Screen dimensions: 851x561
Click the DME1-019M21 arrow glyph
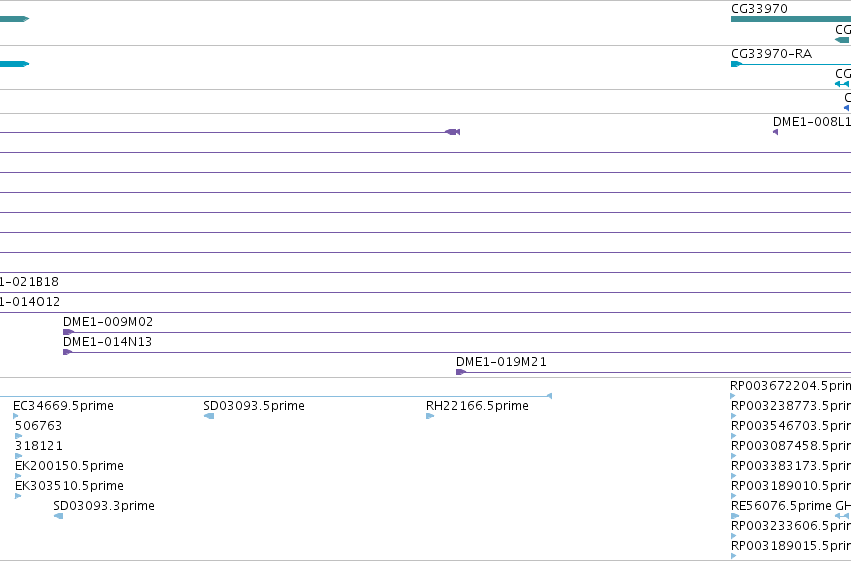pyautogui.click(x=461, y=372)
